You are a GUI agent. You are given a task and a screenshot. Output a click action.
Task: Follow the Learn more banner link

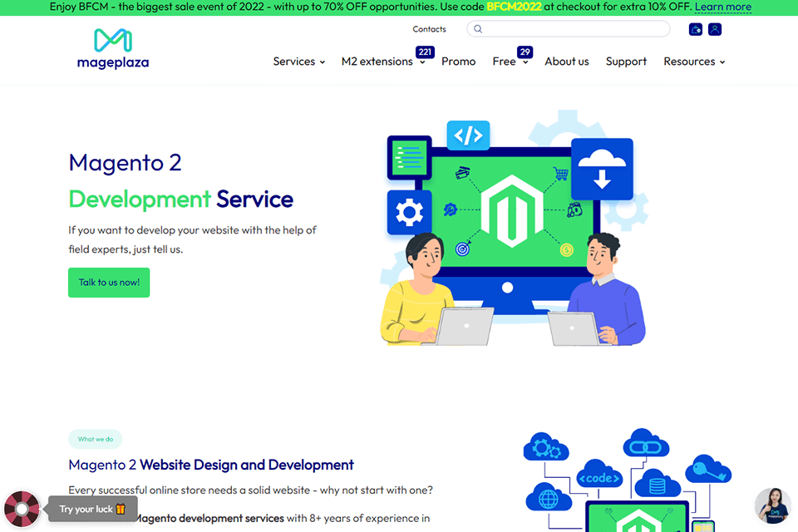(x=722, y=7)
